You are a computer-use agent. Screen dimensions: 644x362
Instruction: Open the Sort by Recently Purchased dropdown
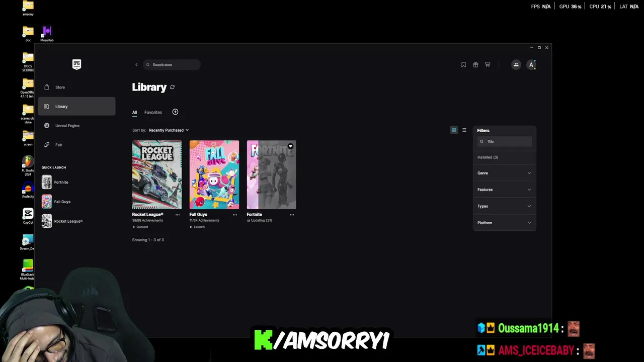click(169, 130)
